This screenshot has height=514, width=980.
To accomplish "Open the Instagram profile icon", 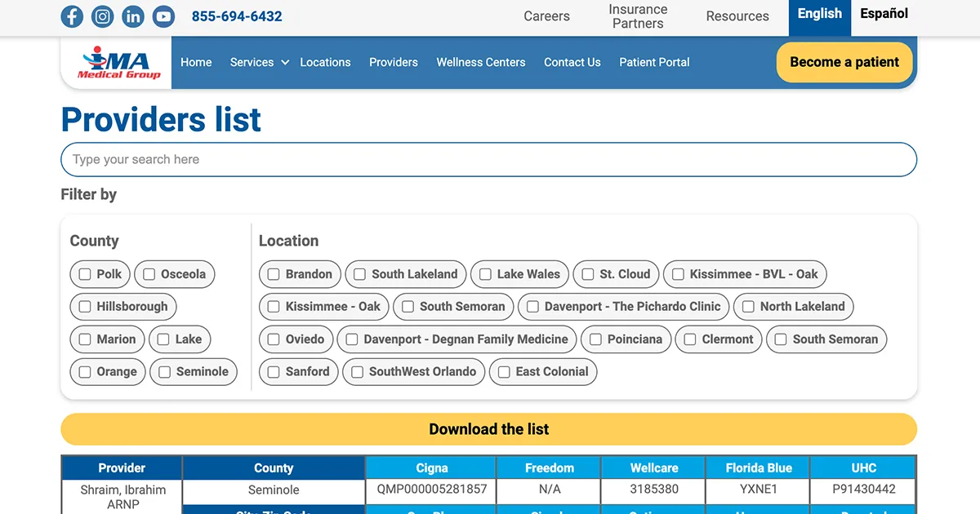I will (102, 16).
